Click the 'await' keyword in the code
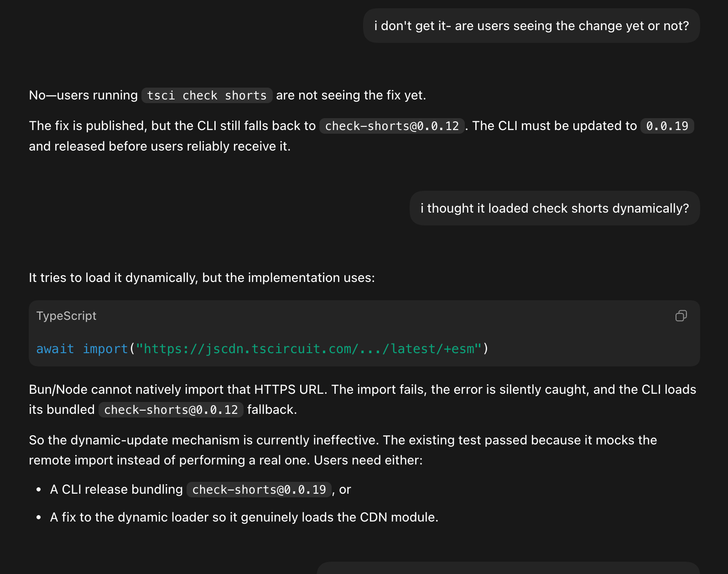This screenshot has height=574, width=728. point(55,349)
